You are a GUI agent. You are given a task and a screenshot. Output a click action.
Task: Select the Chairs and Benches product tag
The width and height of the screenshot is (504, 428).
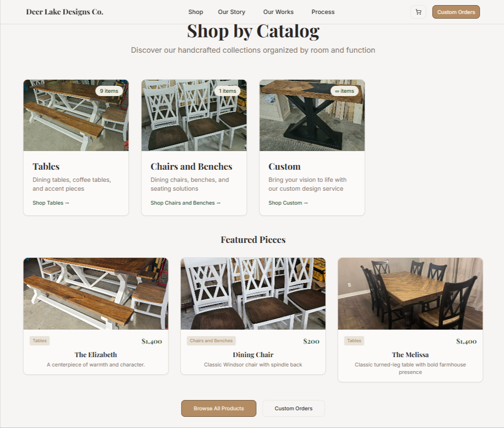point(211,341)
